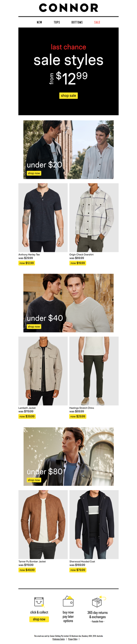
Task: Click shop now on under $80 banner
Action: pos(34,480)
